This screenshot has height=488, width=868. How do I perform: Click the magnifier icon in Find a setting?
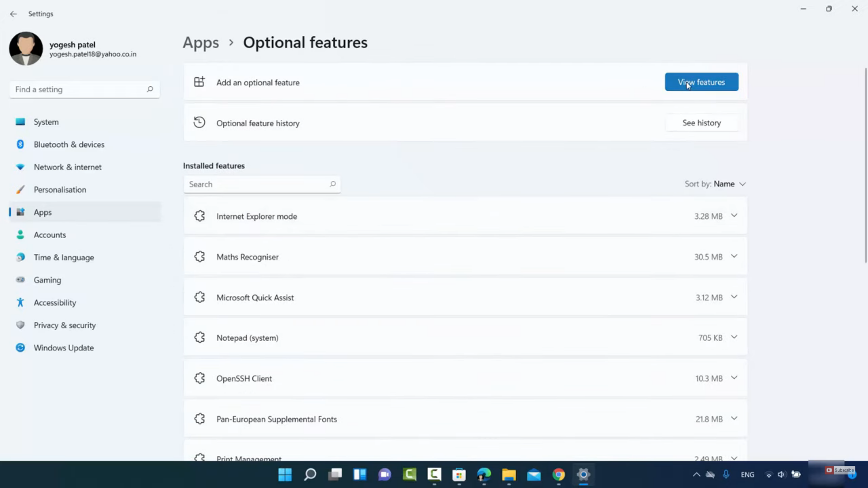[x=150, y=89]
